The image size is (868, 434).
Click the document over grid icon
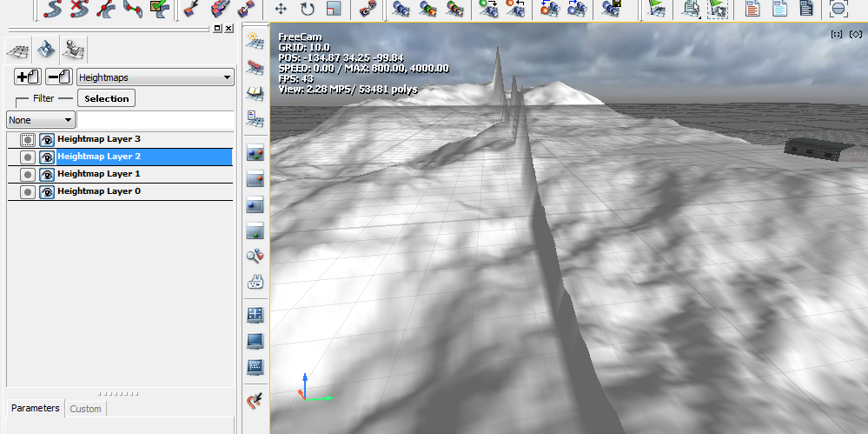coord(255,118)
